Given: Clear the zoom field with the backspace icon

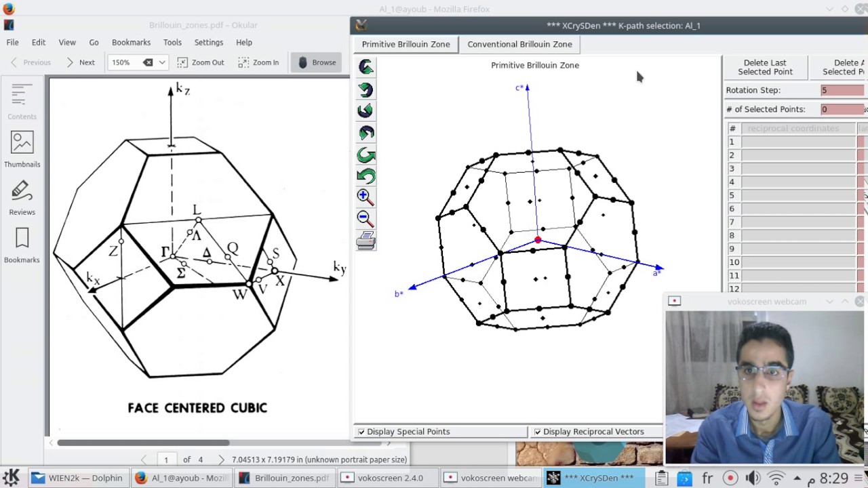Looking at the screenshot, I should click(148, 62).
